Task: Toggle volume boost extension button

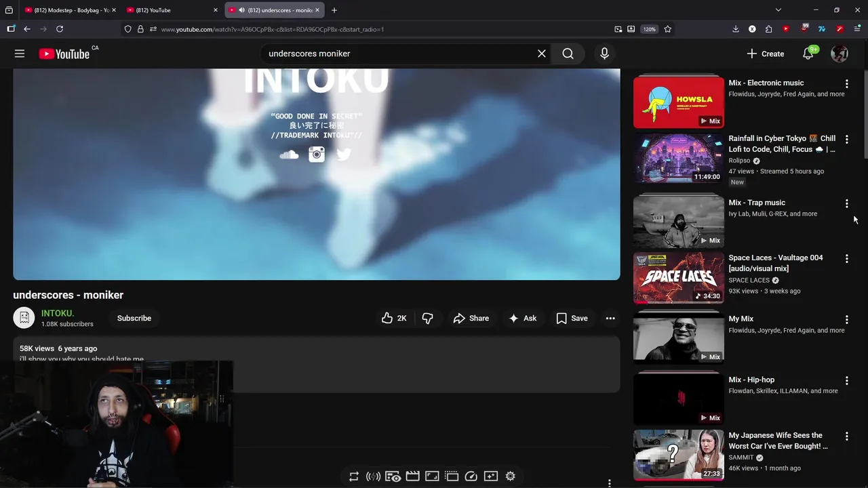Action: tap(373, 476)
